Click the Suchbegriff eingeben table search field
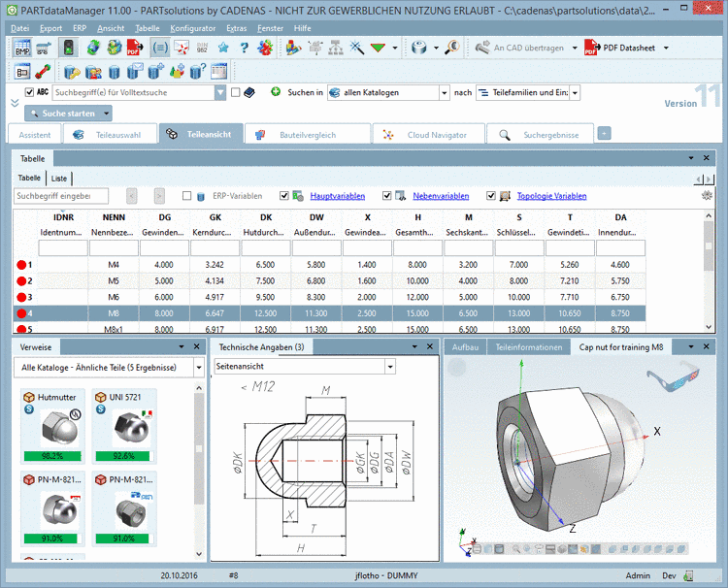This screenshot has width=728, height=588. click(x=61, y=196)
